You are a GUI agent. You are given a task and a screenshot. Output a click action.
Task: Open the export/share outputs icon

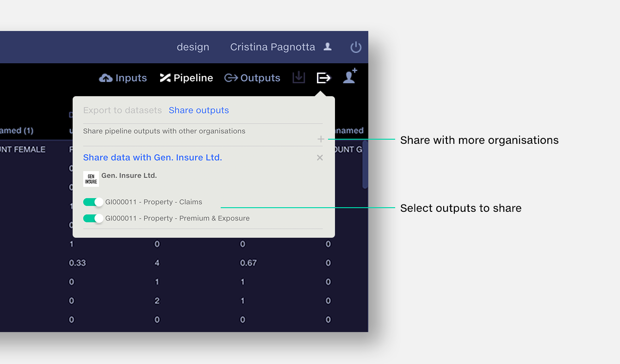[324, 78]
